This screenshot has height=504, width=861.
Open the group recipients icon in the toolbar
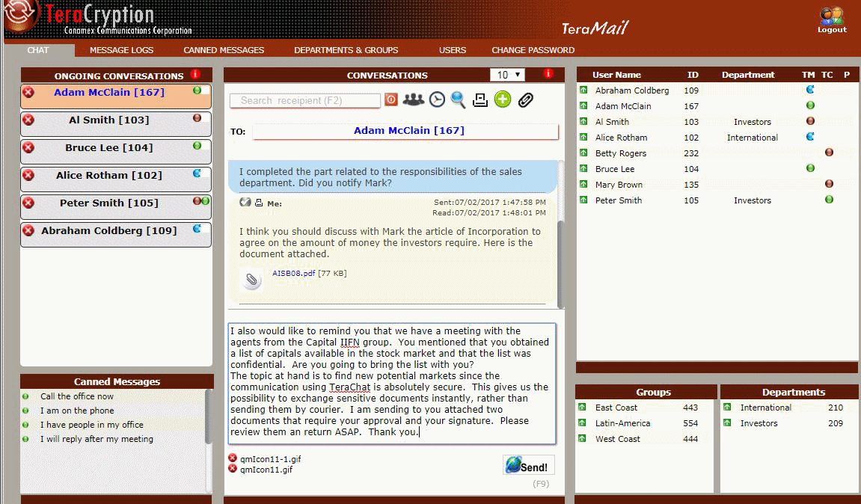[x=414, y=99]
